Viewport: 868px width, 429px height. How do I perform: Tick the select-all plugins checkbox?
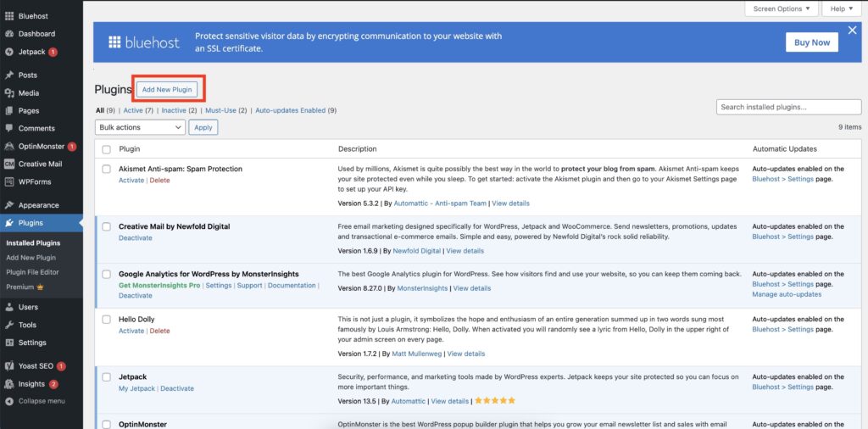106,149
